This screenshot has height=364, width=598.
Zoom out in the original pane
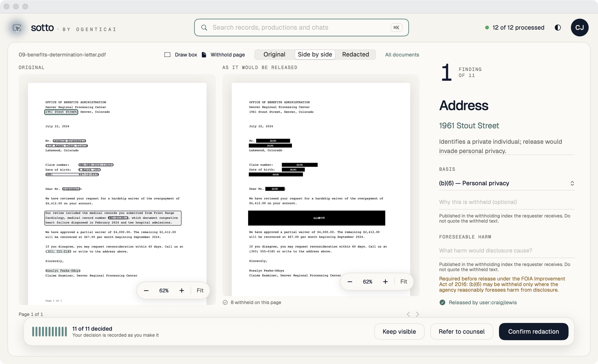tap(146, 290)
